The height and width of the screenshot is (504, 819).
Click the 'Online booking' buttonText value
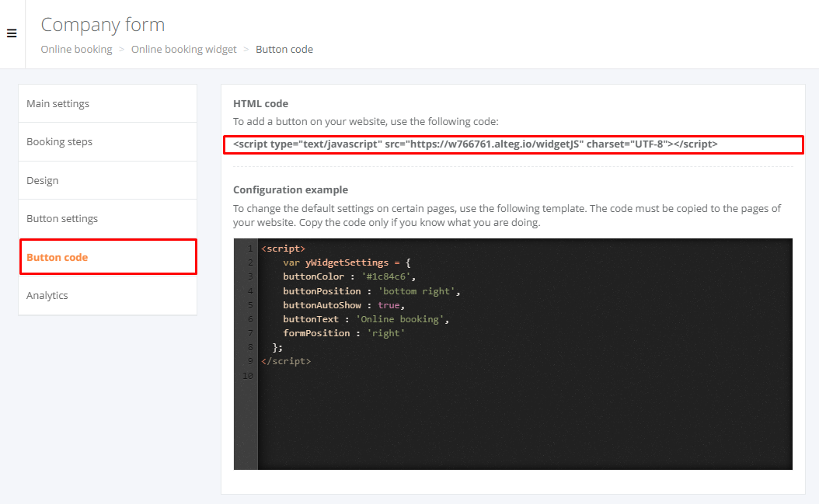[402, 319]
